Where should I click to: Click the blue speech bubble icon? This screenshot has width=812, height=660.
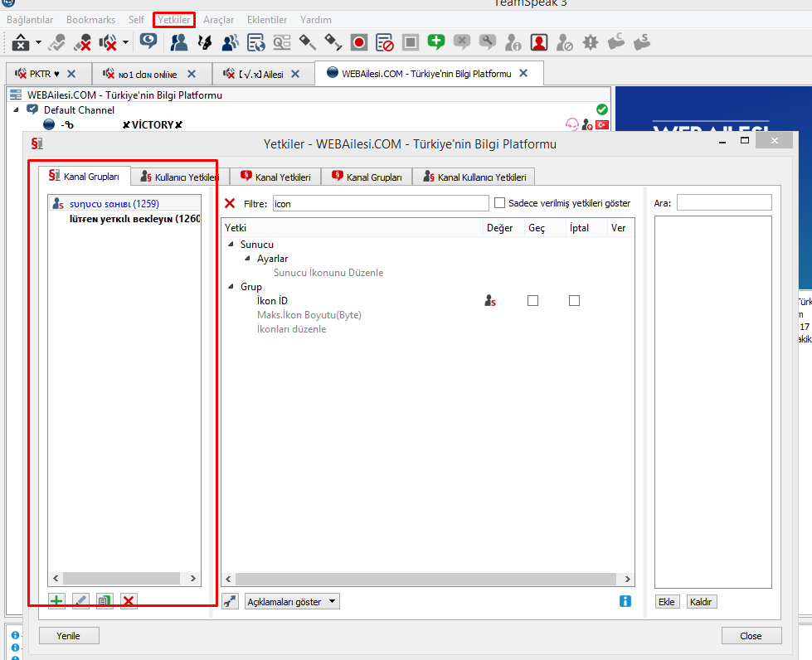coord(148,41)
